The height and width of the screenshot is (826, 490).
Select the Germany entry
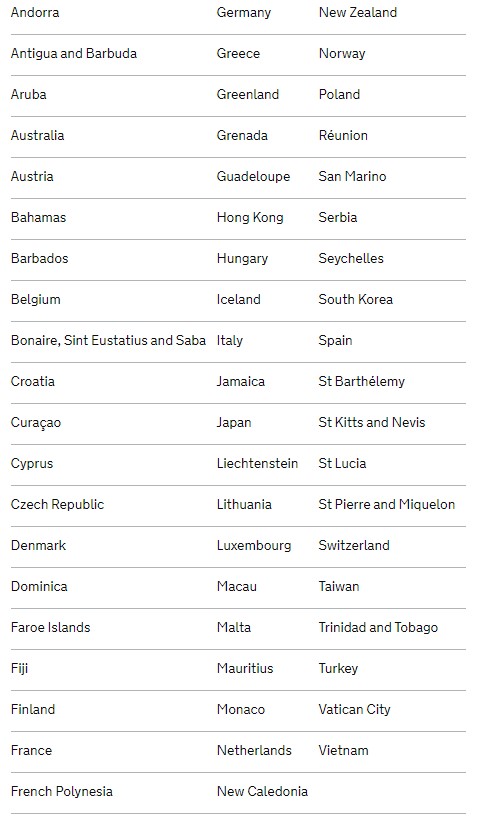pos(244,13)
